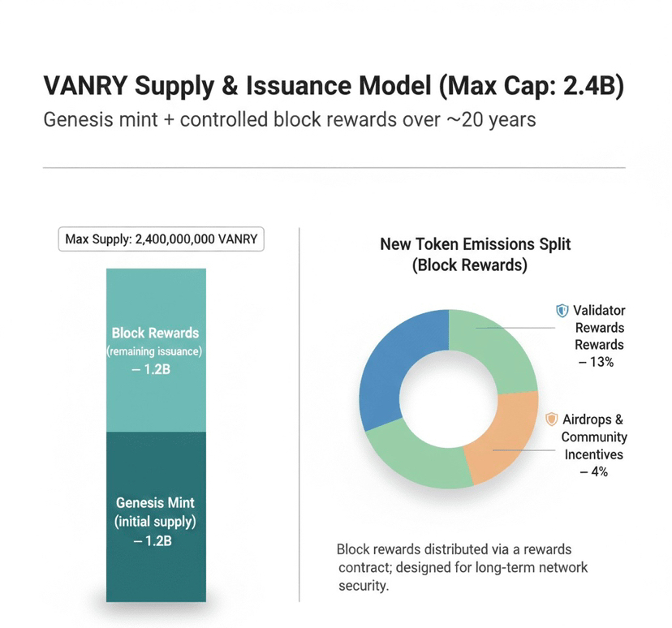
Task: Click the white center of the donut chart
Action: [448, 398]
